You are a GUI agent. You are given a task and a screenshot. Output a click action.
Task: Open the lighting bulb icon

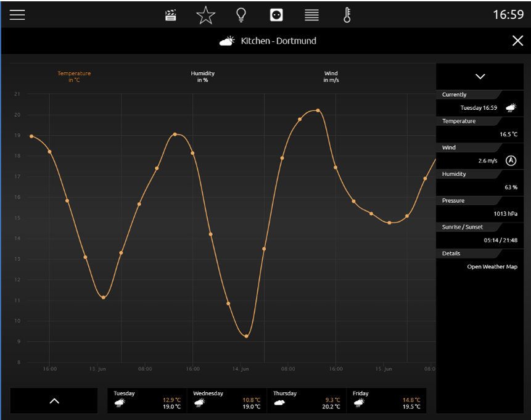pyautogui.click(x=241, y=15)
